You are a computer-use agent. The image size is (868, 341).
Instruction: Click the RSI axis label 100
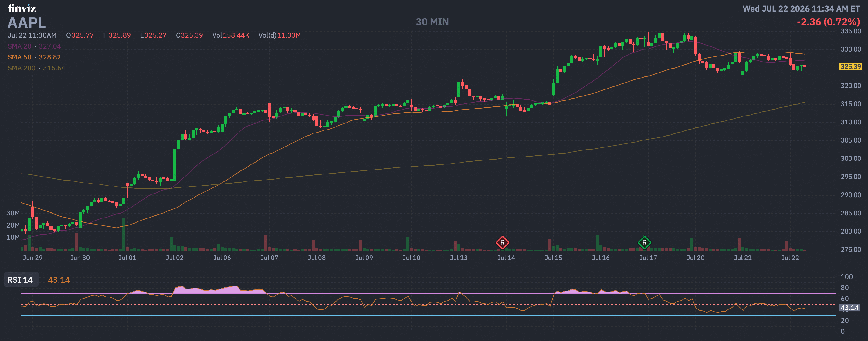click(846, 277)
